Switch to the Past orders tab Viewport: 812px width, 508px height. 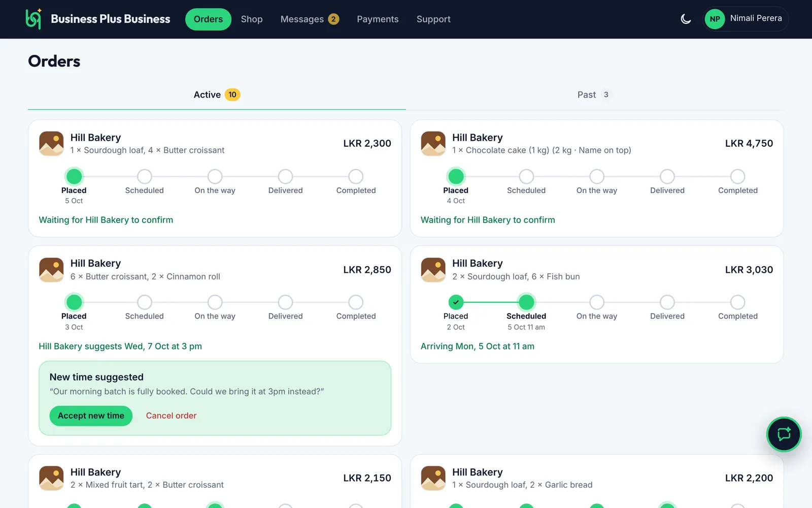tap(594, 95)
